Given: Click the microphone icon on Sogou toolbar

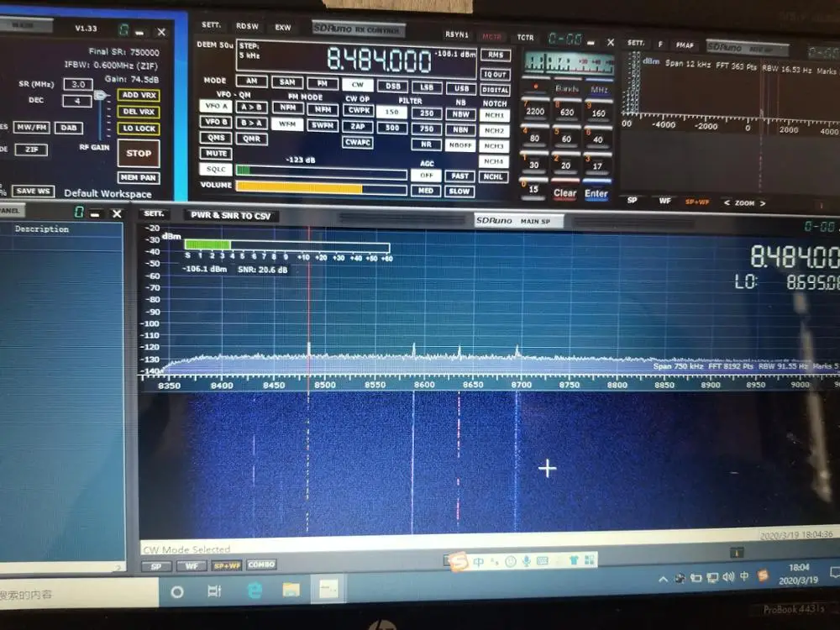Looking at the screenshot, I should (527, 561).
